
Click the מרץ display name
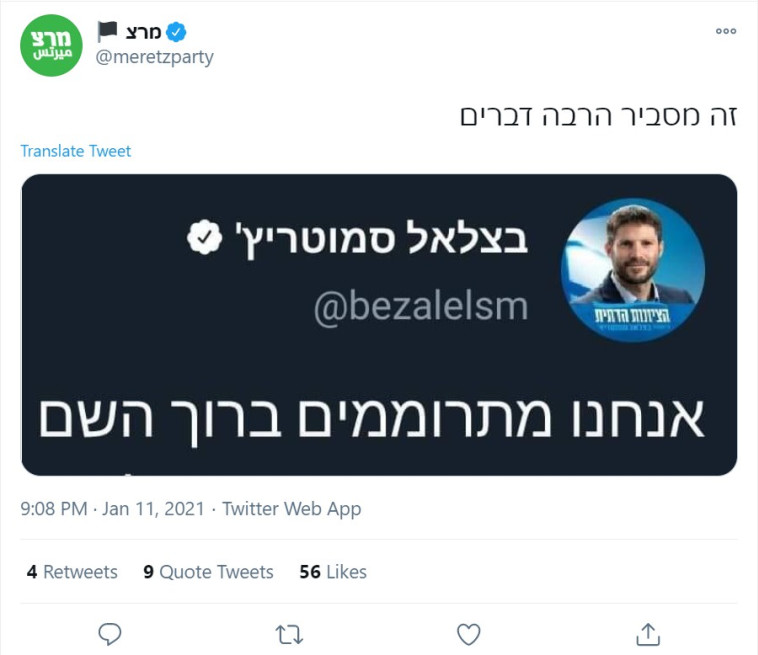click(144, 32)
